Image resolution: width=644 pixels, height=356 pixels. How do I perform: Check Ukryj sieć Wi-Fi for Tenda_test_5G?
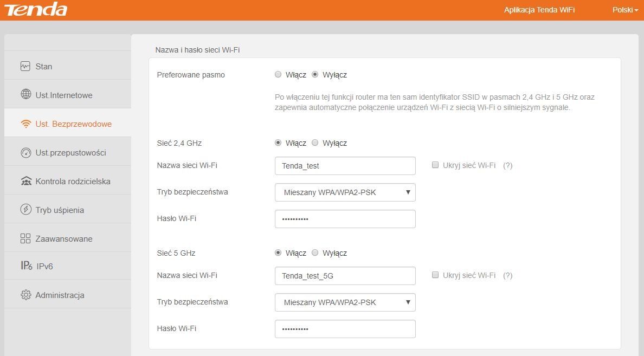435,275
